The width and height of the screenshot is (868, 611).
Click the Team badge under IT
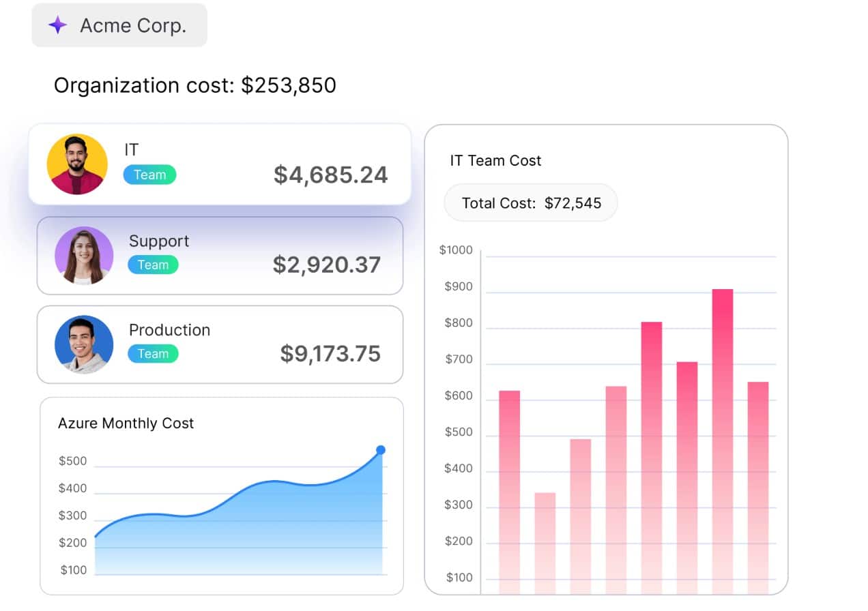pos(149,175)
